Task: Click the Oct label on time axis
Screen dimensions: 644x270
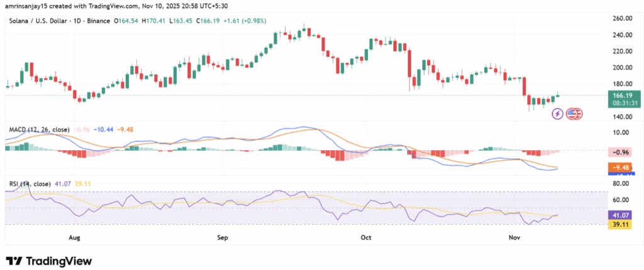Action: (x=367, y=238)
